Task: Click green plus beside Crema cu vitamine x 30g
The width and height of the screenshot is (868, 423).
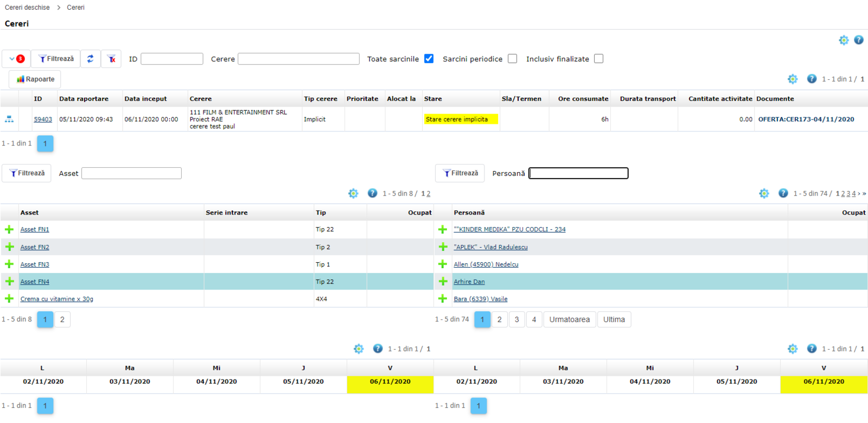Action: tap(9, 299)
